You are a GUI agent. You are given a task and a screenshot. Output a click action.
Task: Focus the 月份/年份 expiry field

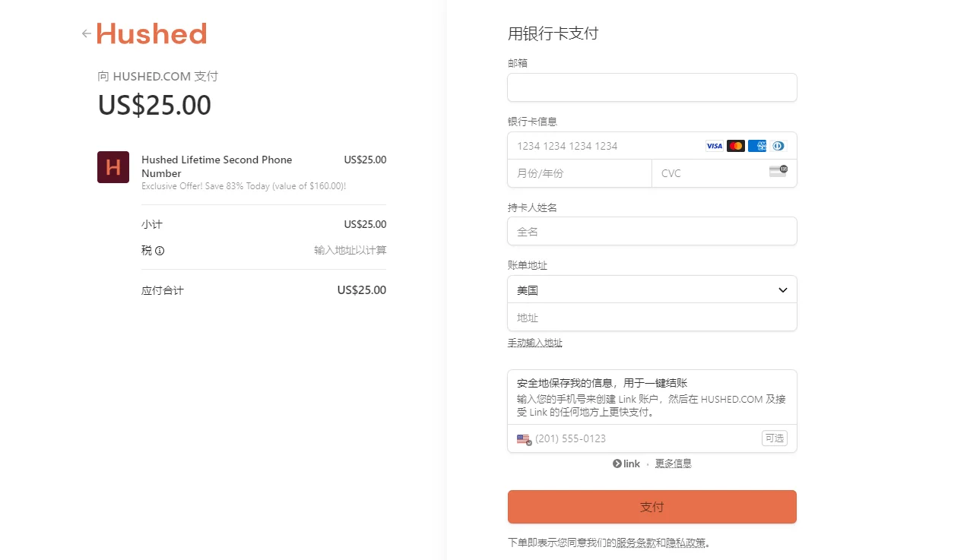[579, 173]
